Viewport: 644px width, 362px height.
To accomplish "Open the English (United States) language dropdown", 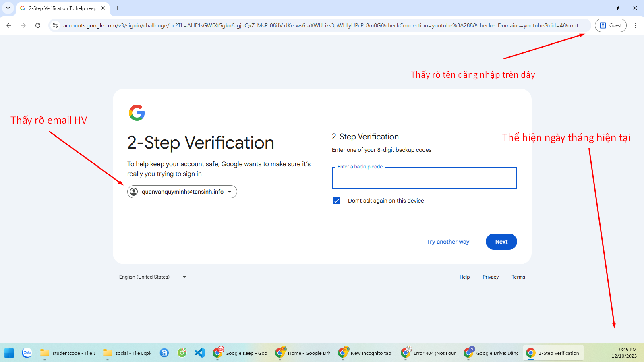I will pyautogui.click(x=152, y=277).
